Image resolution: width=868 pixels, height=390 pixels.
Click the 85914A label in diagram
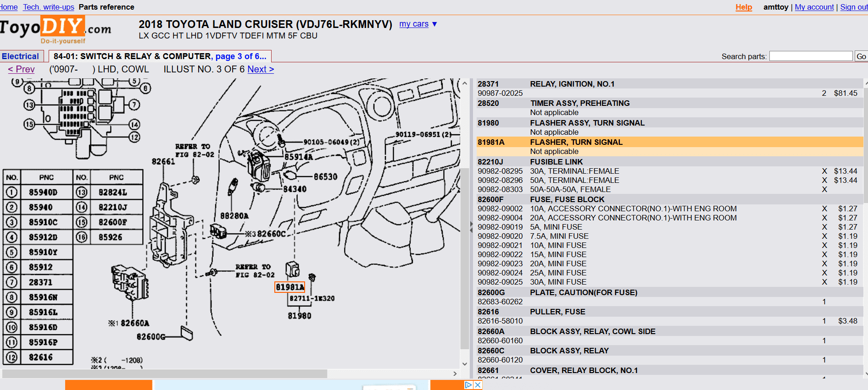point(299,157)
